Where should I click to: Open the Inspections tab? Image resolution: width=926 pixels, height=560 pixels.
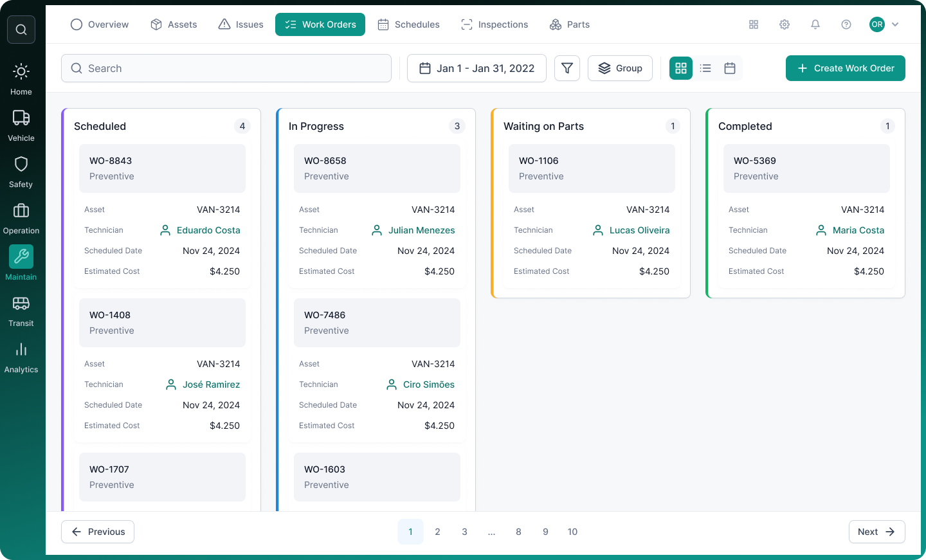pos(495,24)
